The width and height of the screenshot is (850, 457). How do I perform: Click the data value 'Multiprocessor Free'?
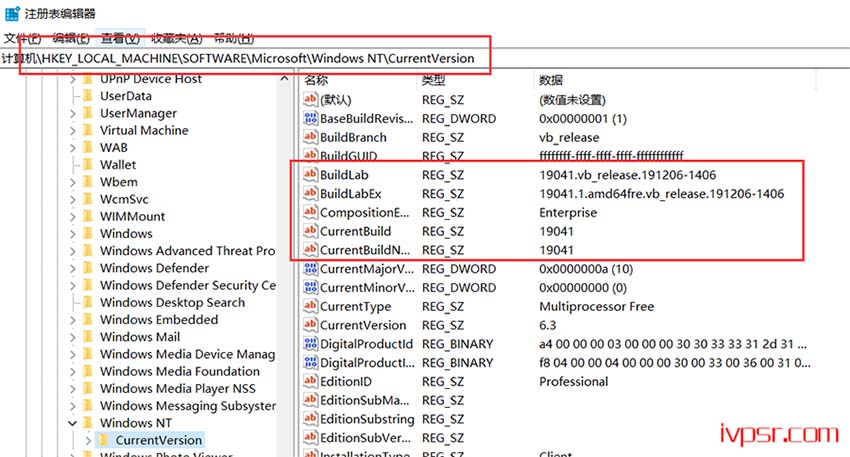coord(596,306)
